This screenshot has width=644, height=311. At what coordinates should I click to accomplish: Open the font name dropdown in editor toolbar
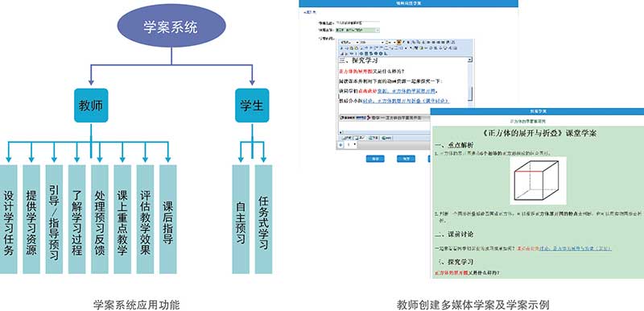(349, 43)
